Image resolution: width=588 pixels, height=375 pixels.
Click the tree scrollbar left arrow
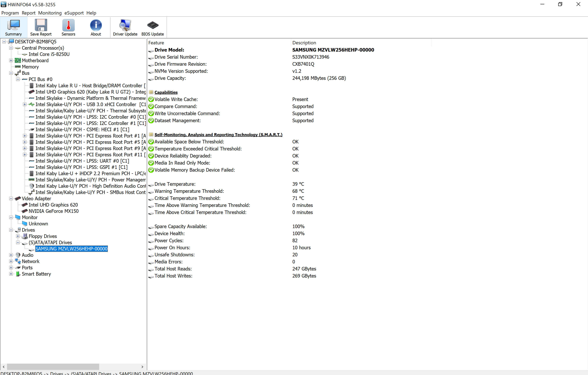(4, 367)
